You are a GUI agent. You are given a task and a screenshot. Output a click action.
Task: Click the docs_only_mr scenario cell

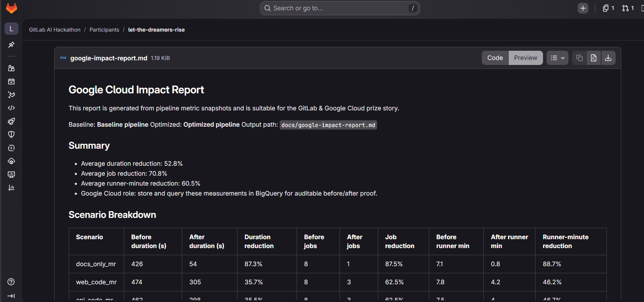click(x=96, y=264)
